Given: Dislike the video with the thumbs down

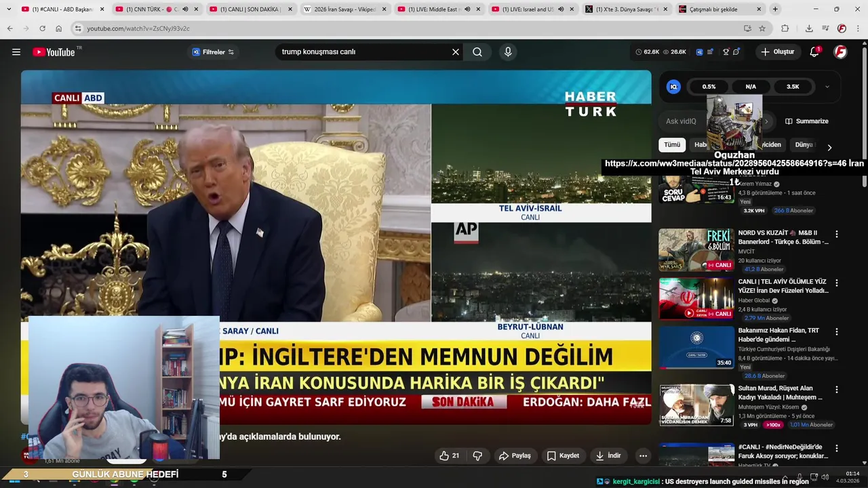Looking at the screenshot, I should click(x=477, y=455).
